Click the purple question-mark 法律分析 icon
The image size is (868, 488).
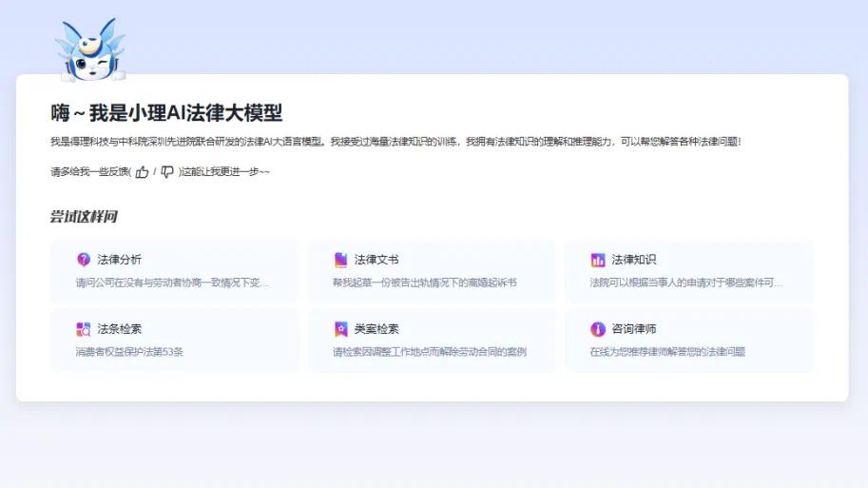pos(84,260)
